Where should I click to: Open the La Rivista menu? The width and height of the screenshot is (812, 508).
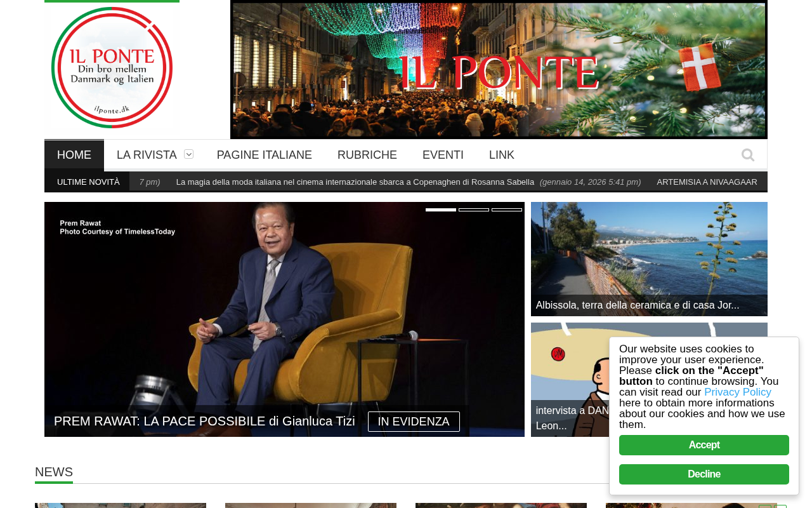pyautogui.click(x=147, y=155)
